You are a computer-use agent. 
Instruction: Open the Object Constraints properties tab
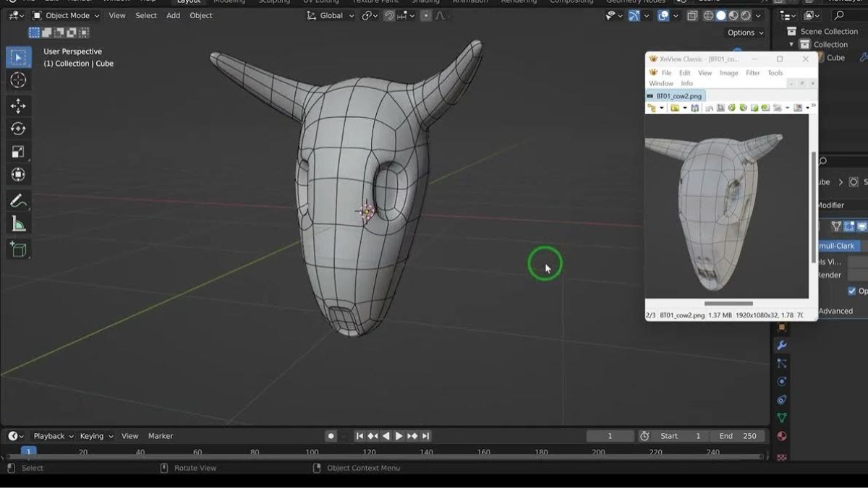(x=781, y=400)
